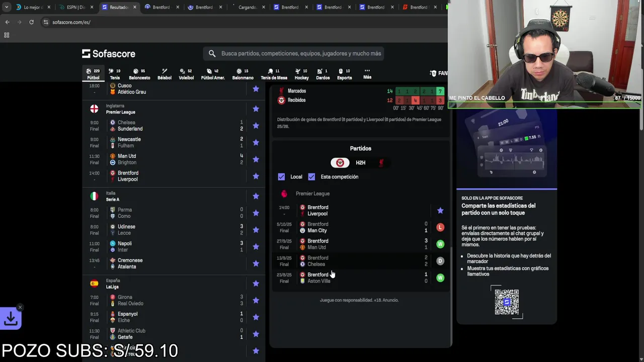The height and width of the screenshot is (362, 644).
Task: Favorite the Brentford vs Liverpool list match
Action: 256,176
